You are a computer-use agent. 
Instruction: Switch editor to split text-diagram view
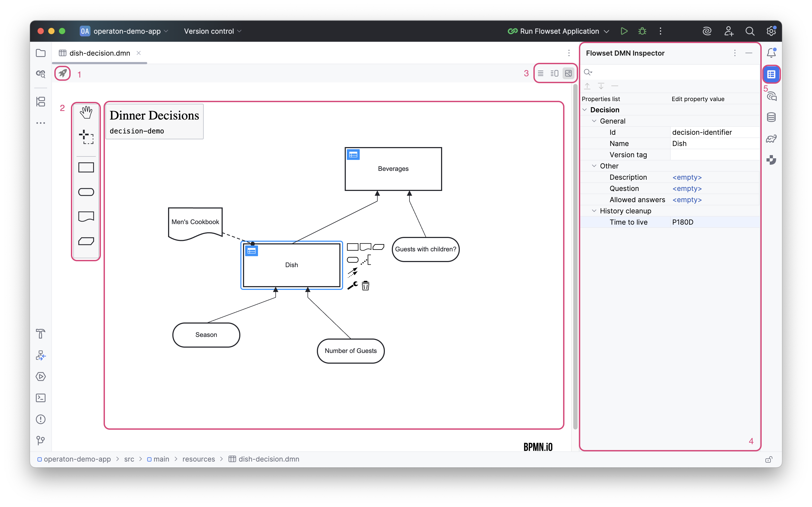point(554,73)
